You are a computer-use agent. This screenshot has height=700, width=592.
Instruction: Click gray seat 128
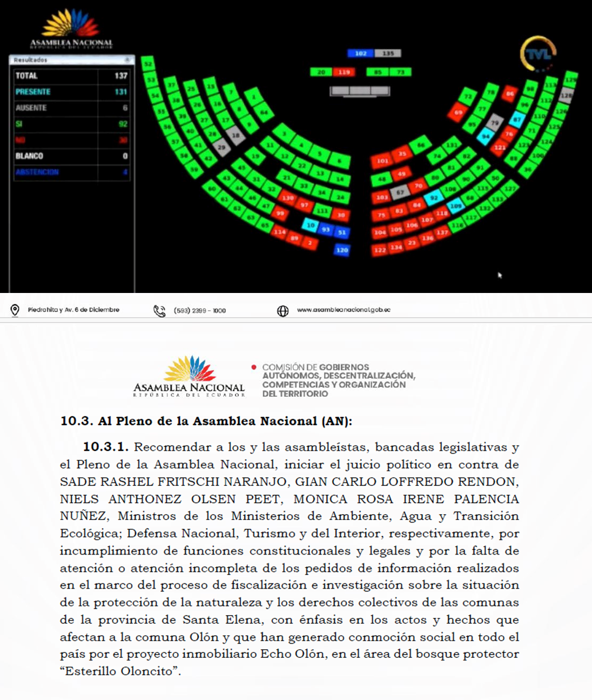[x=566, y=96]
